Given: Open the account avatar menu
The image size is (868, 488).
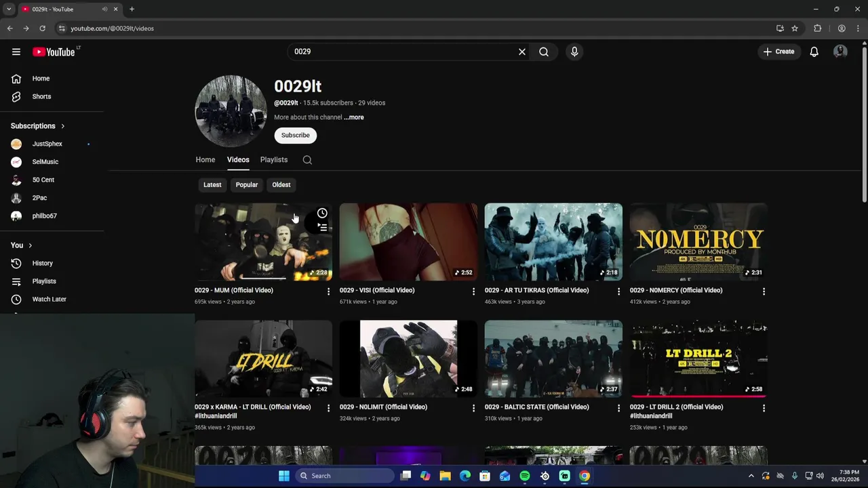Looking at the screenshot, I should point(840,52).
